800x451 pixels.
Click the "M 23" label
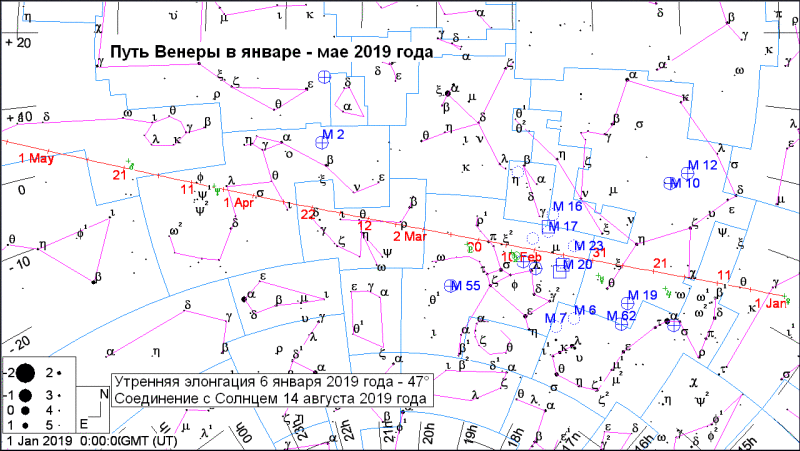[589, 246]
